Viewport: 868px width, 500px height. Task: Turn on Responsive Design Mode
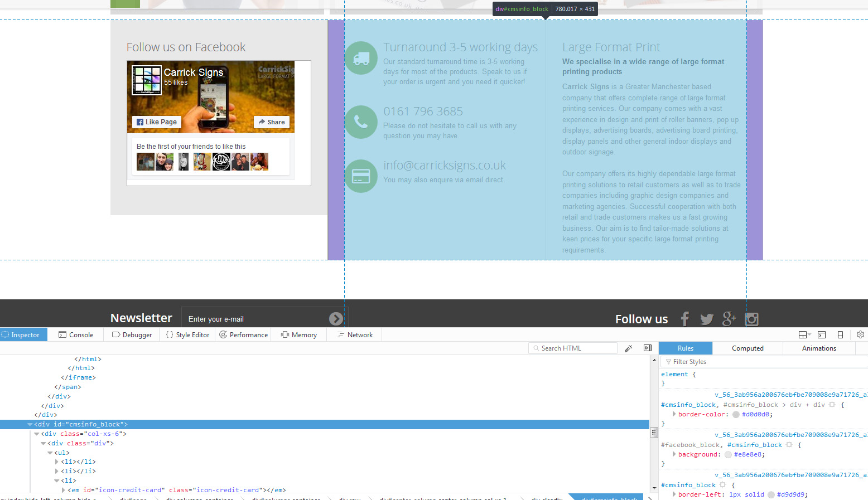pos(840,334)
